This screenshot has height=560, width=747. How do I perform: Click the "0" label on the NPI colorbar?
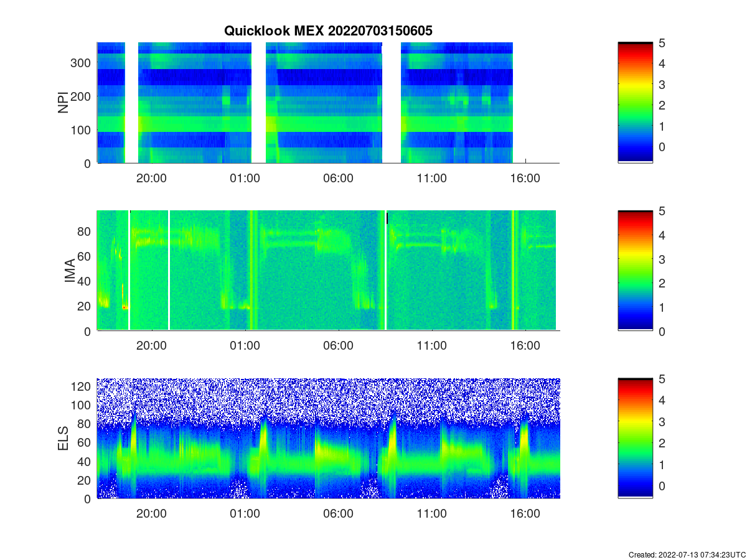[662, 147]
